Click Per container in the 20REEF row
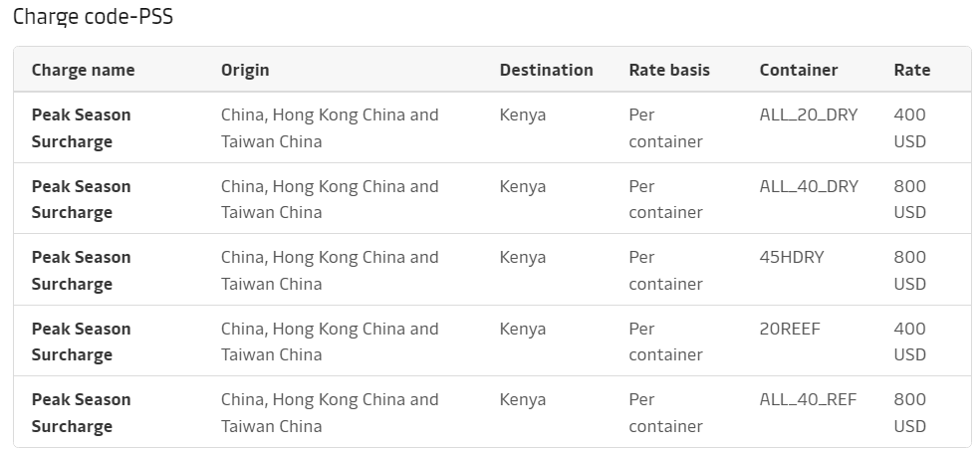 [x=665, y=341]
